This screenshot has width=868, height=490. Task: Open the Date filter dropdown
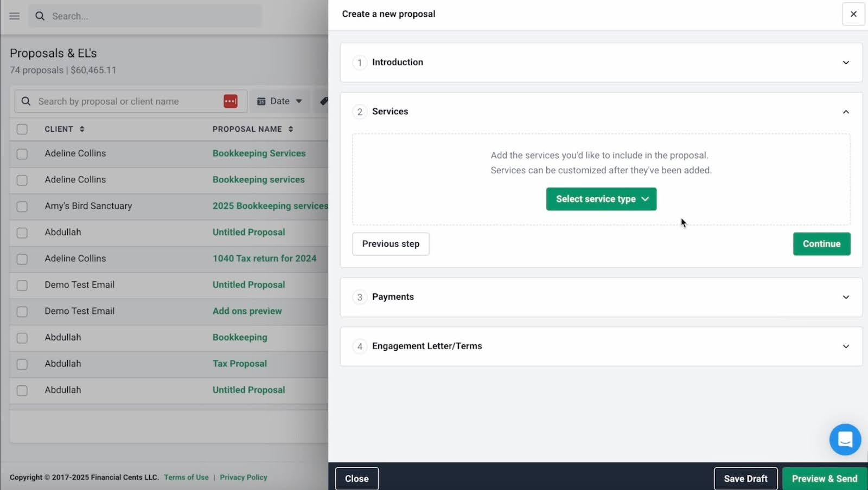[280, 101]
